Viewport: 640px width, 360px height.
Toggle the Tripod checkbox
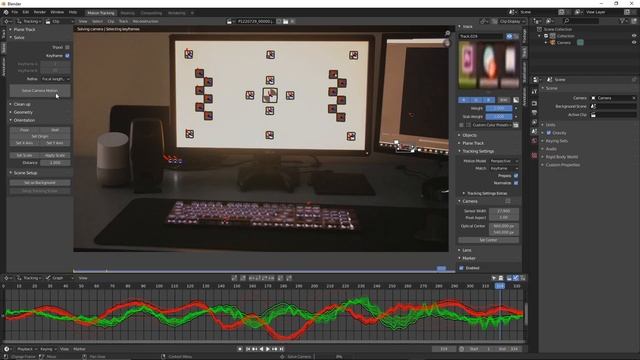67,47
